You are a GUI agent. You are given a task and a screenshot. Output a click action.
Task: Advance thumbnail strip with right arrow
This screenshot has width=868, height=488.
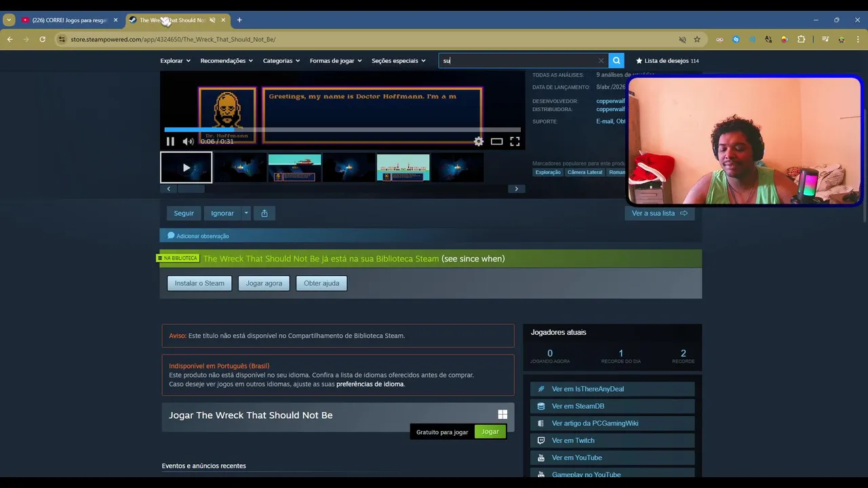(516, 189)
